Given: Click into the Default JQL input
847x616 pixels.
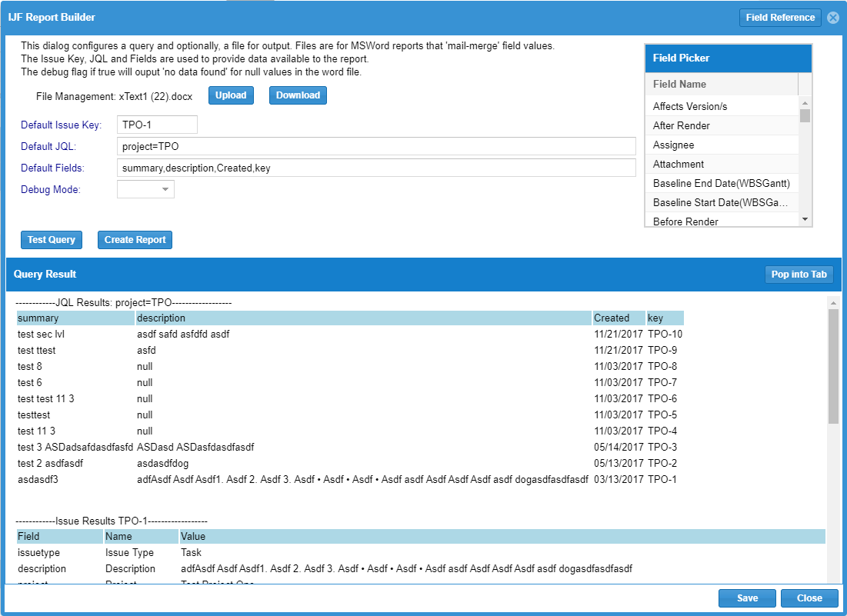Looking at the screenshot, I should click(x=376, y=146).
